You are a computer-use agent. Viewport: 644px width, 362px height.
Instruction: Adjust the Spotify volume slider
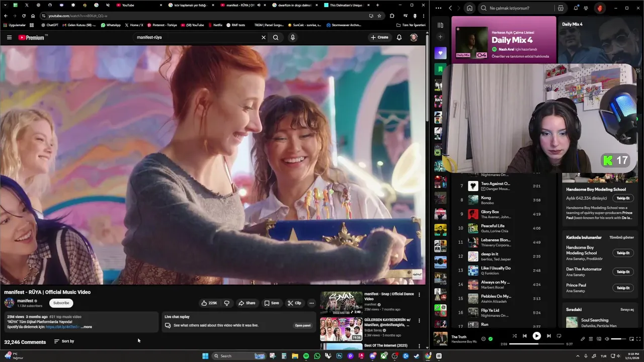coord(619,339)
